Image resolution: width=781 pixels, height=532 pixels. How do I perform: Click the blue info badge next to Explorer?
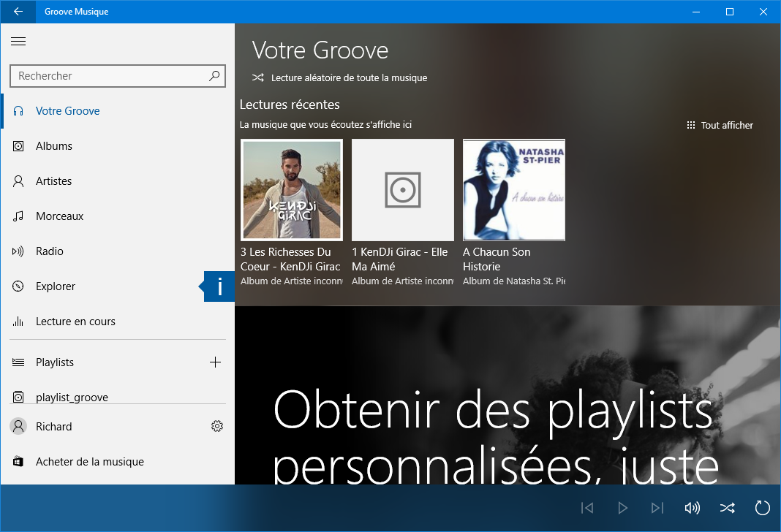click(x=219, y=286)
